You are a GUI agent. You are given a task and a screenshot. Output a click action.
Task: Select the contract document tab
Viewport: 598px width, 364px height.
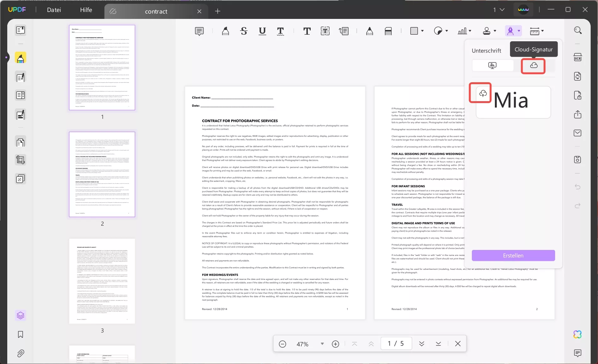click(156, 11)
